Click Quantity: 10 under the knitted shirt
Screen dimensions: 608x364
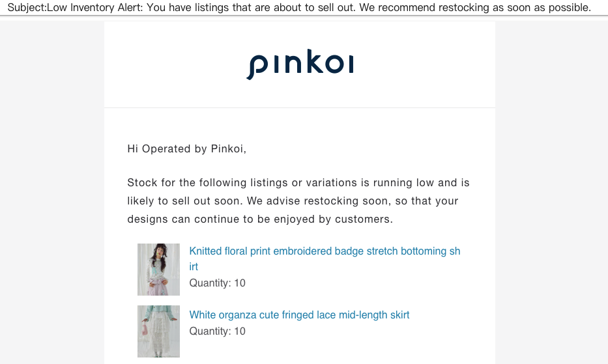pyautogui.click(x=217, y=283)
